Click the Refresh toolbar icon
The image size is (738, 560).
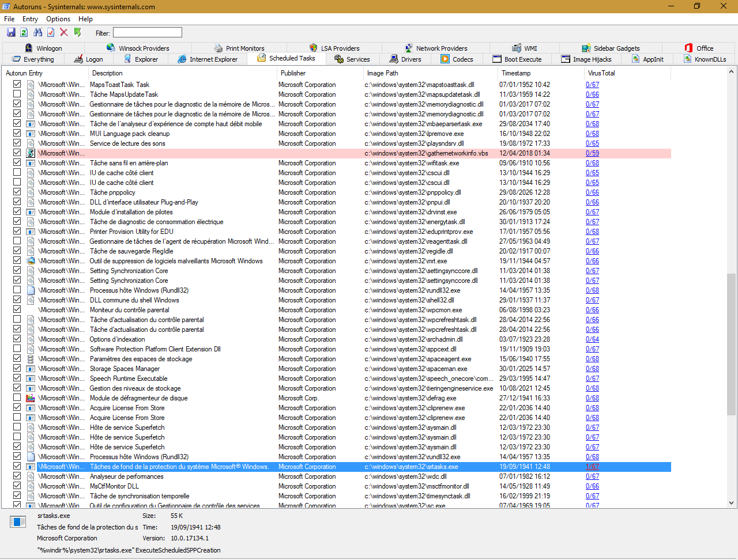pos(24,33)
